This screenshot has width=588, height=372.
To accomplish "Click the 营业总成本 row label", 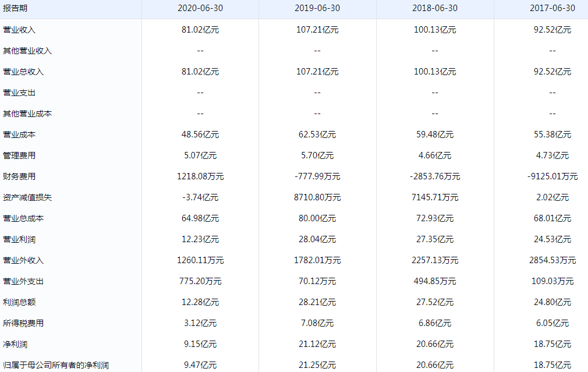I will tap(23, 219).
